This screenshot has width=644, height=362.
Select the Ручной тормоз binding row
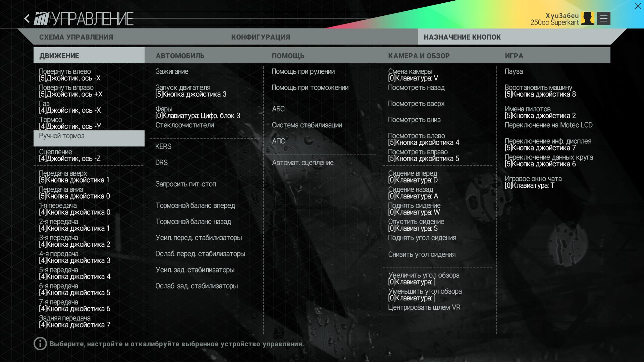[x=89, y=138]
